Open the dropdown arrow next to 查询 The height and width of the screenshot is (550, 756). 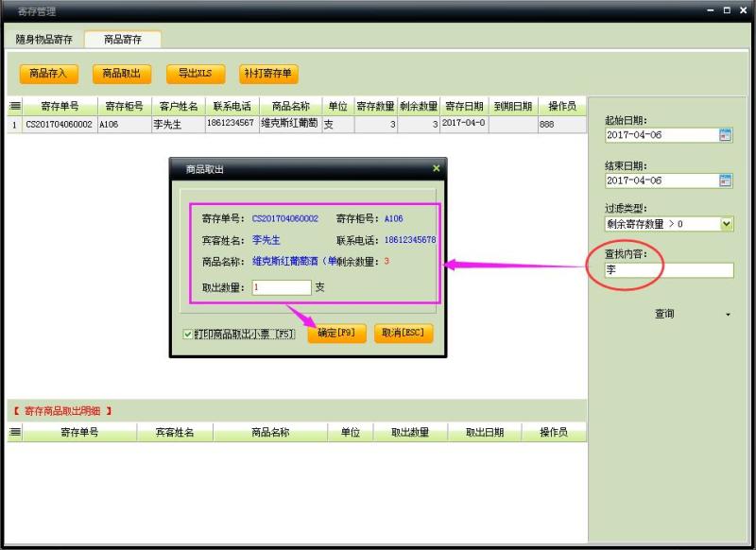click(727, 315)
